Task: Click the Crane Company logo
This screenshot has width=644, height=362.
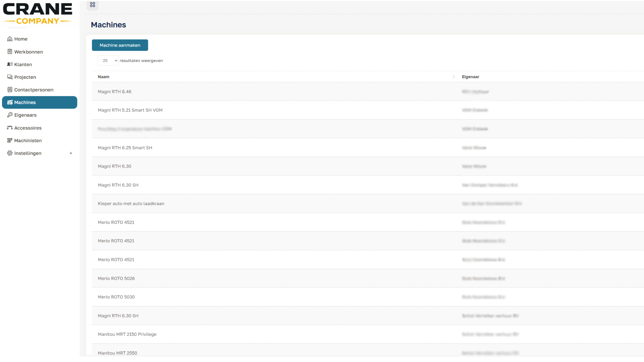Action: tap(38, 14)
